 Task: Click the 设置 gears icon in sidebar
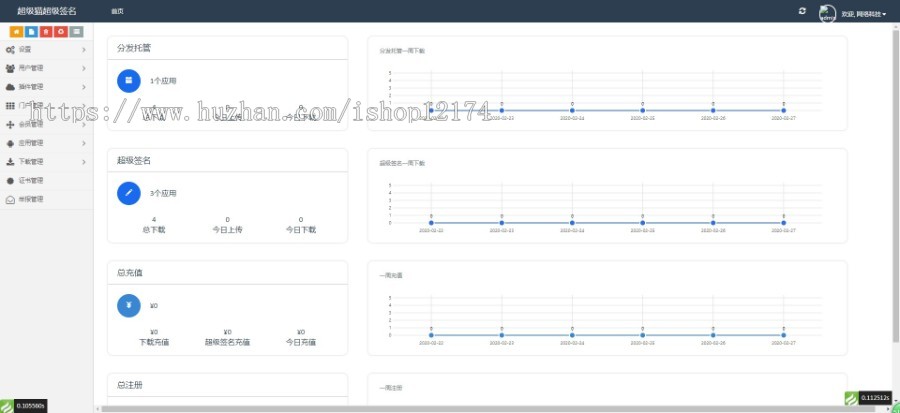[10, 50]
